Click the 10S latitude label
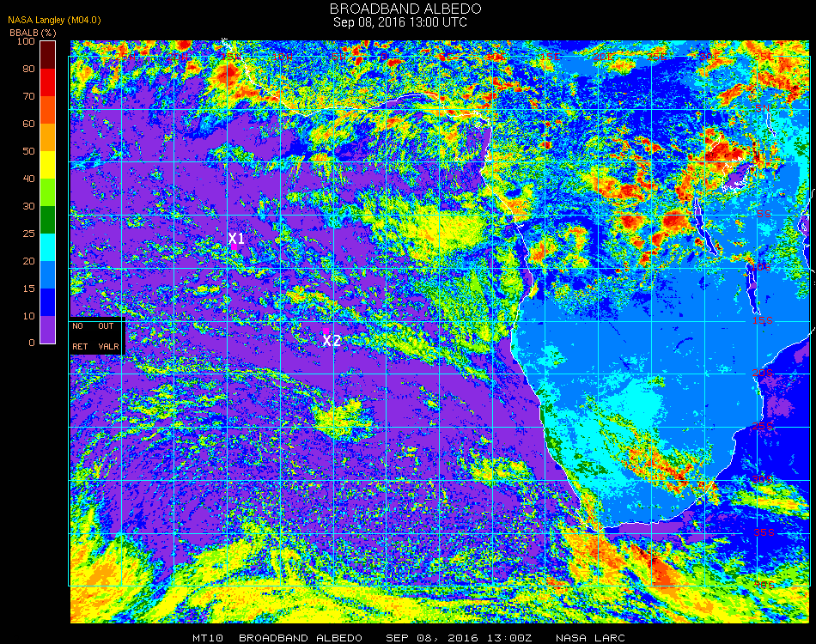This screenshot has width=816, height=644. [x=761, y=267]
